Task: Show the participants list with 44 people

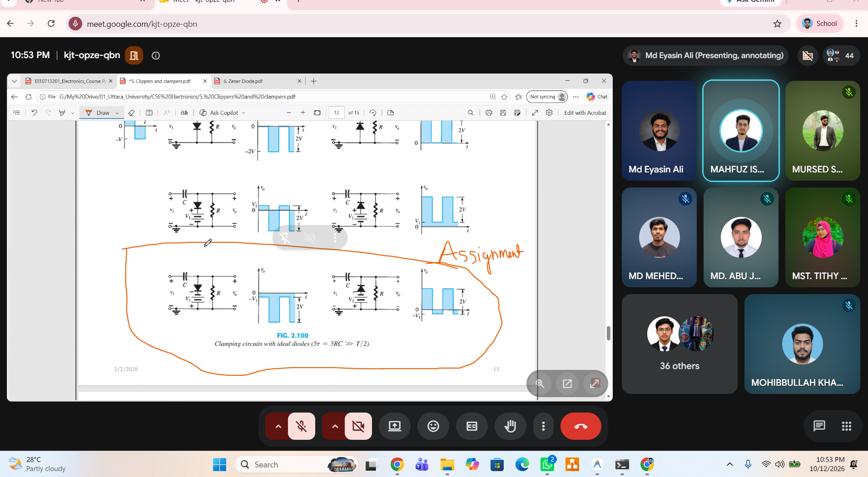Action: click(x=841, y=55)
